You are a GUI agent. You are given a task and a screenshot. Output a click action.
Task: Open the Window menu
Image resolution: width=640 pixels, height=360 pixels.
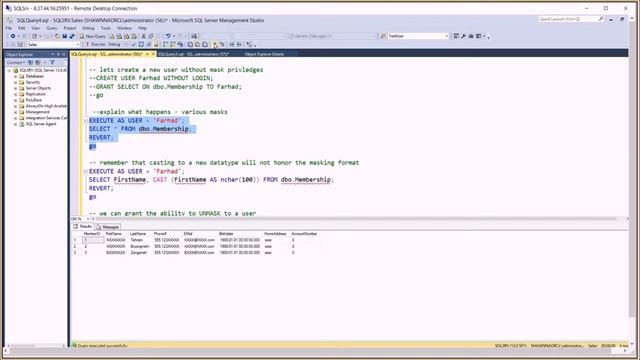pos(124,28)
